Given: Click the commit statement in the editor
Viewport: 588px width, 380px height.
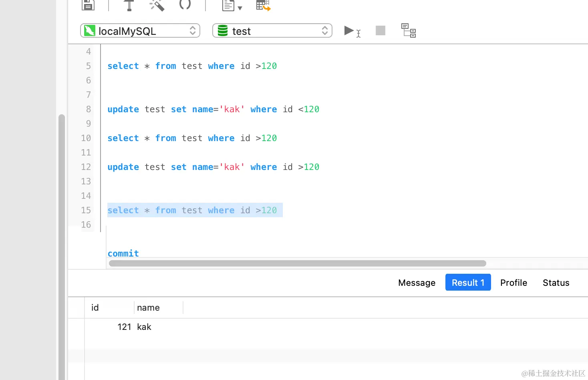Looking at the screenshot, I should click(x=123, y=253).
